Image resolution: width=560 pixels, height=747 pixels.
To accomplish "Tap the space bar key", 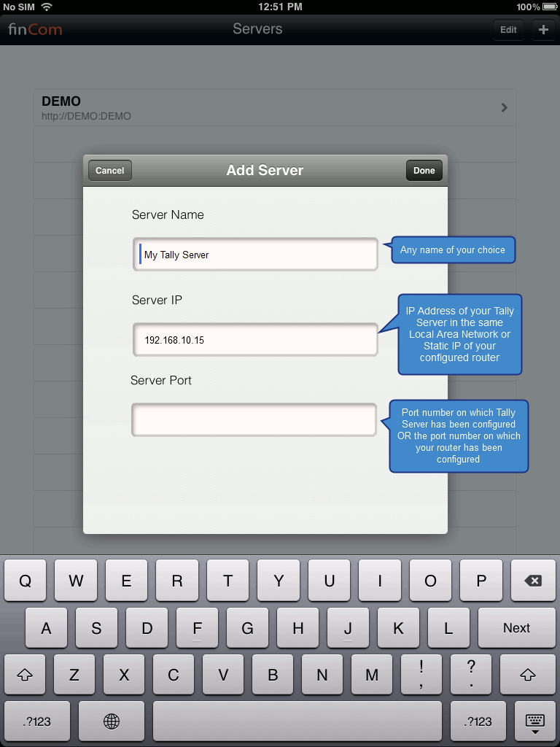I will point(297,721).
